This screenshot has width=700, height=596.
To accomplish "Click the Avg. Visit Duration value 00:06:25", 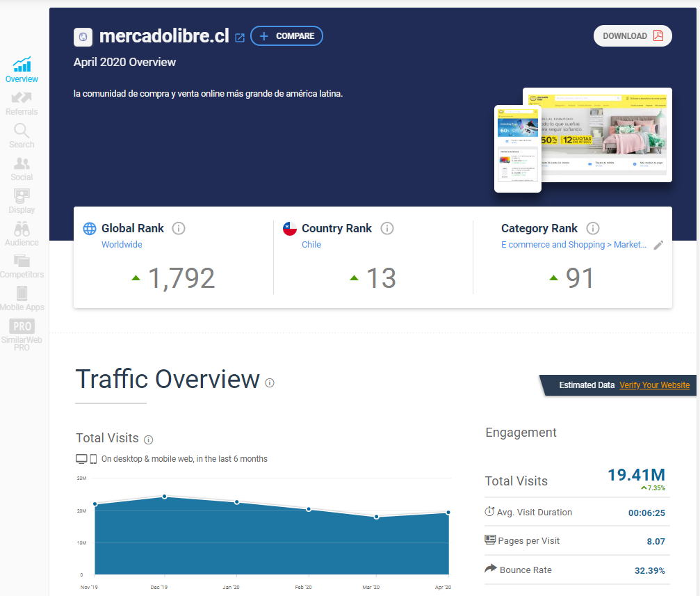I will point(646,513).
